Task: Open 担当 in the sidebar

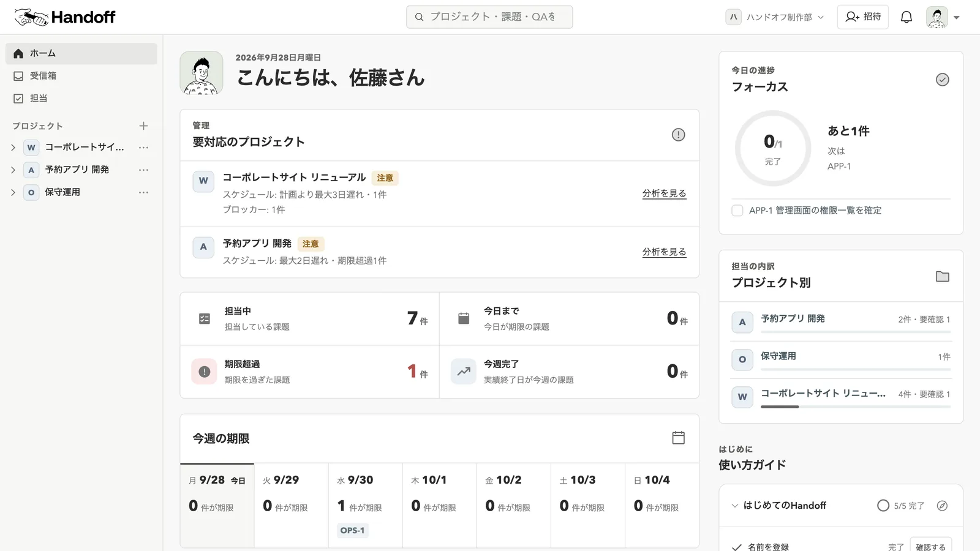Action: [x=81, y=98]
